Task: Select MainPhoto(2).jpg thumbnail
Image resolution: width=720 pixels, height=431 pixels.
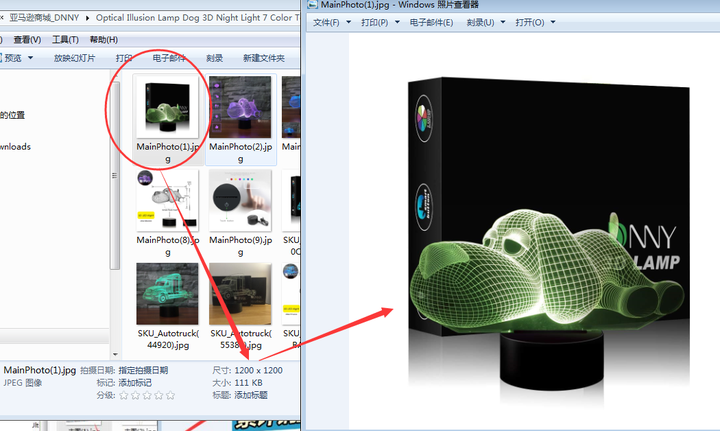Action: [240, 107]
